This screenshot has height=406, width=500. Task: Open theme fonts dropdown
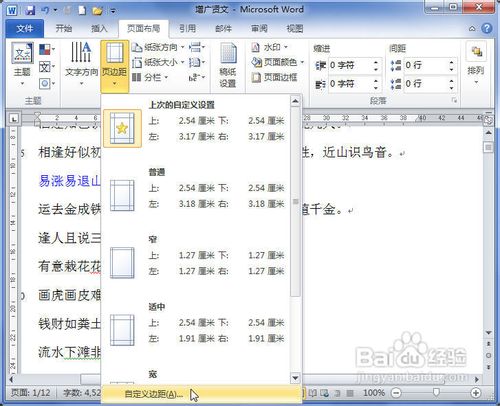[x=47, y=67]
